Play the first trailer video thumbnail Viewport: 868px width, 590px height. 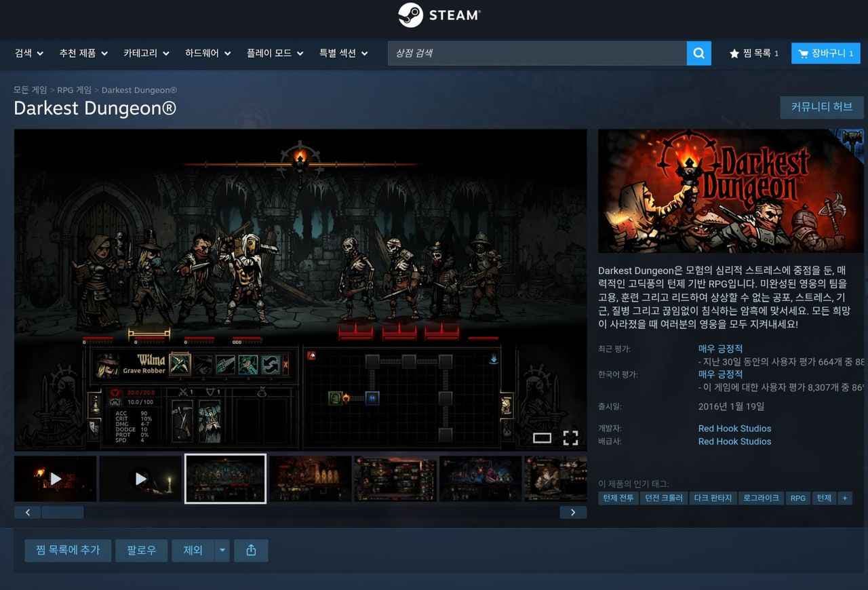(x=56, y=479)
